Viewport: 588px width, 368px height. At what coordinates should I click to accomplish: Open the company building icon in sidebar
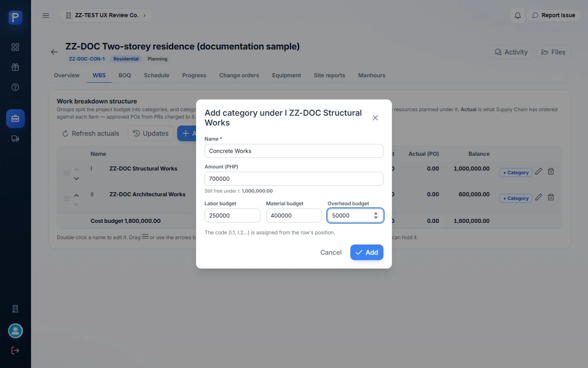click(15, 309)
